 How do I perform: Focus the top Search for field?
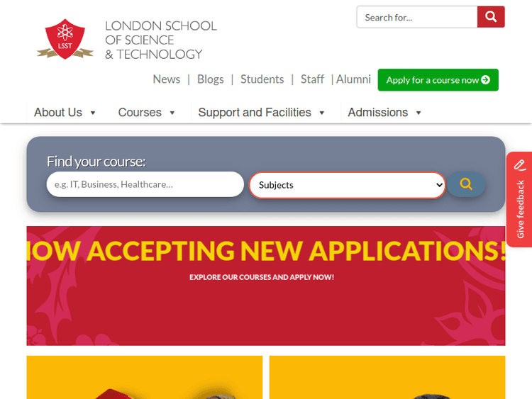[x=417, y=17]
